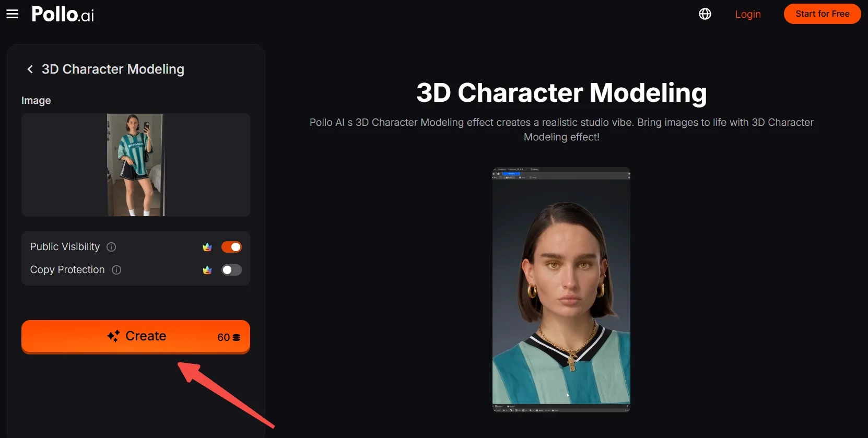Click the Login link

(748, 14)
